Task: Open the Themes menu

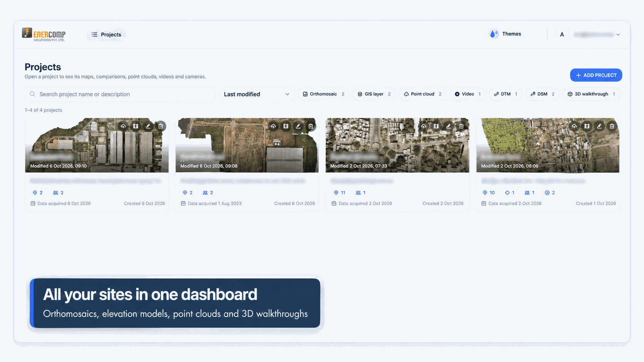Action: point(505,34)
